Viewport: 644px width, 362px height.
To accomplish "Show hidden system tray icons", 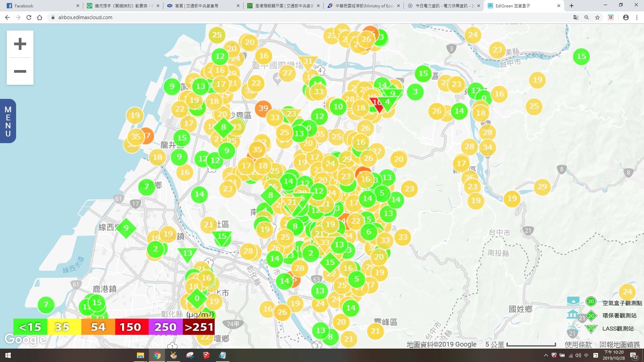I will pos(546,355).
